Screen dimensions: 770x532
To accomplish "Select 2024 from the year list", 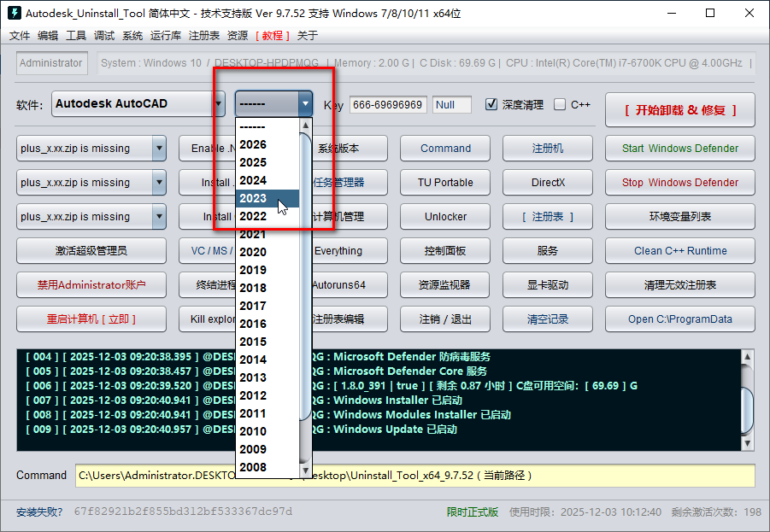I will (267, 180).
